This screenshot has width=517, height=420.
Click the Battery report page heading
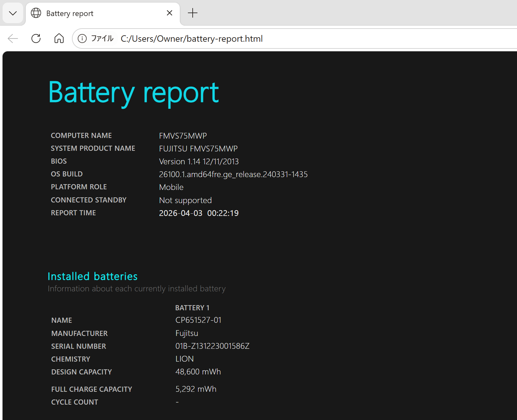[x=134, y=93]
